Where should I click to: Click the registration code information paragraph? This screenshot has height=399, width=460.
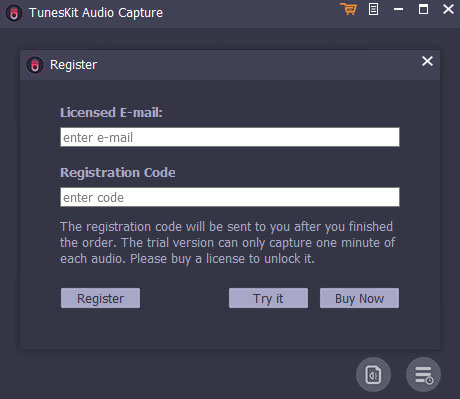pyautogui.click(x=227, y=243)
